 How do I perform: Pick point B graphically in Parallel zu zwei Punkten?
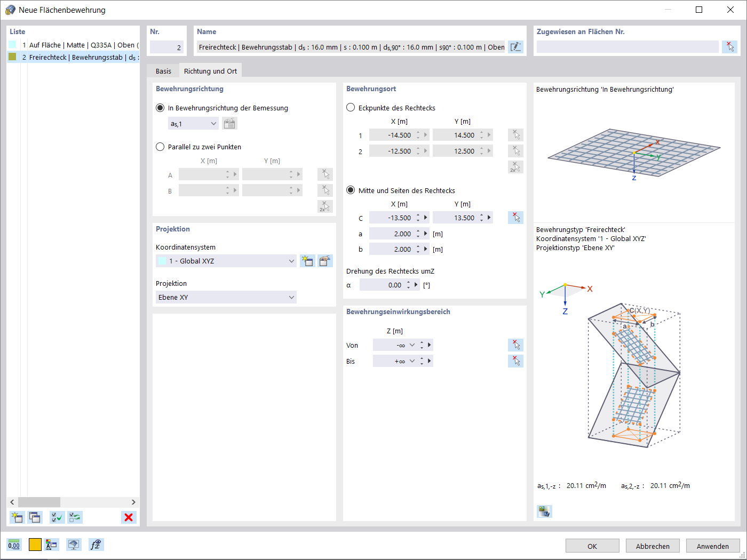click(x=325, y=190)
